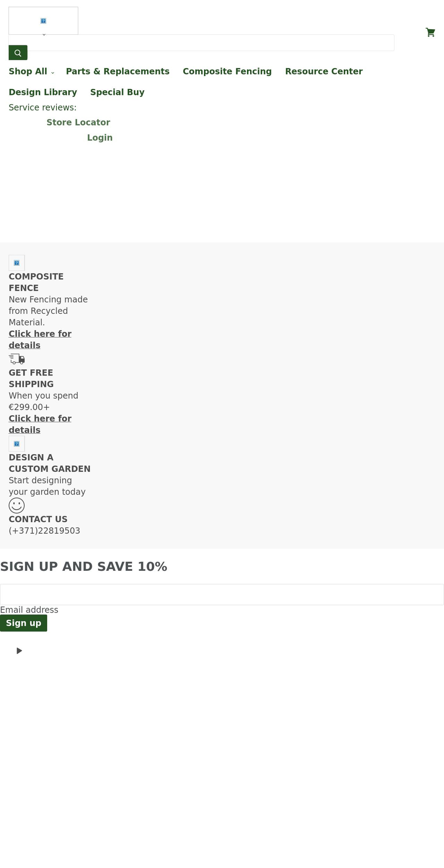Viewport: 444px width, 868px height.
Task: Click the store logo image
Action: click(x=43, y=20)
